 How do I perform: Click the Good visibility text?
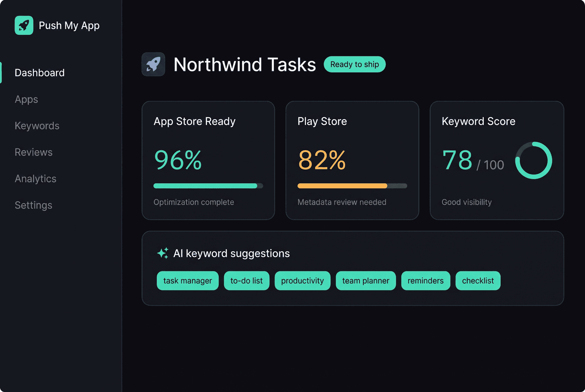point(467,202)
